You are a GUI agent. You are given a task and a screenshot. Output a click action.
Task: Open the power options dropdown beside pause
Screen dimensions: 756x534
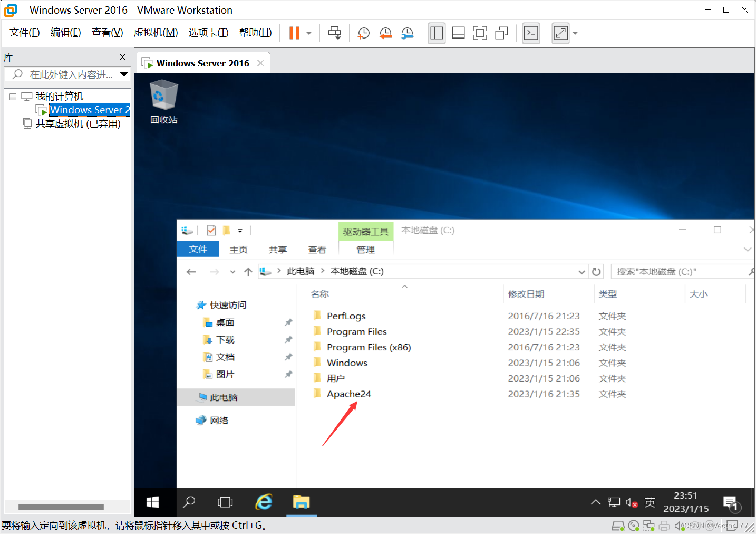[309, 33]
